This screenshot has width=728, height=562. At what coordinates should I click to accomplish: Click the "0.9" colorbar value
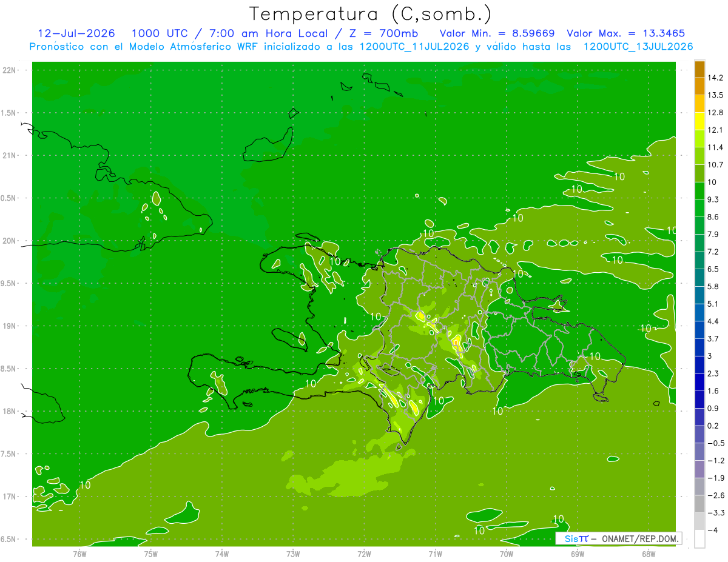click(713, 408)
